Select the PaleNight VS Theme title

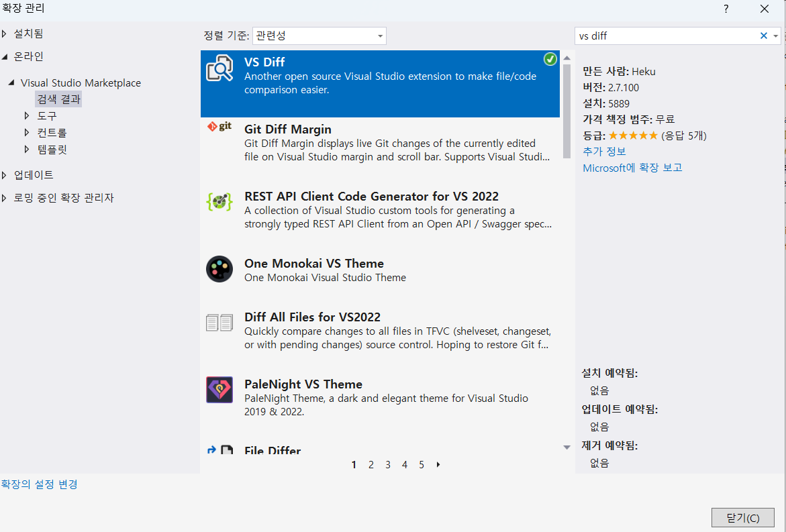point(303,384)
